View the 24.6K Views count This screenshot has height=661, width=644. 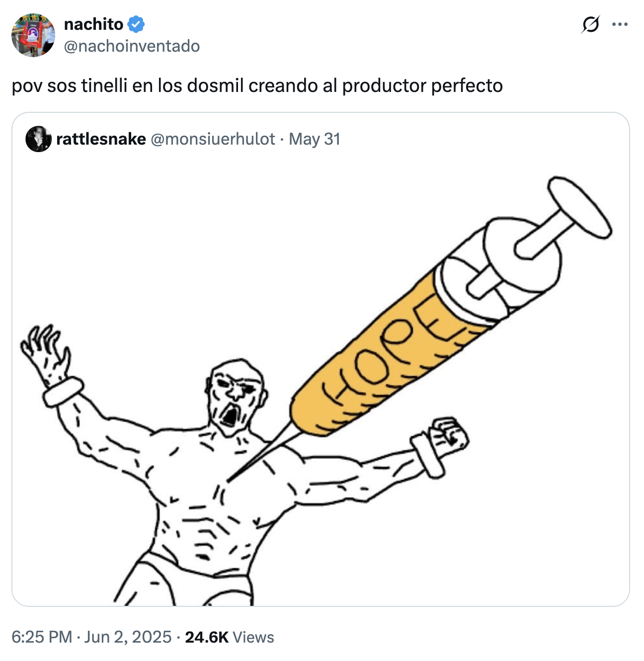(230, 637)
